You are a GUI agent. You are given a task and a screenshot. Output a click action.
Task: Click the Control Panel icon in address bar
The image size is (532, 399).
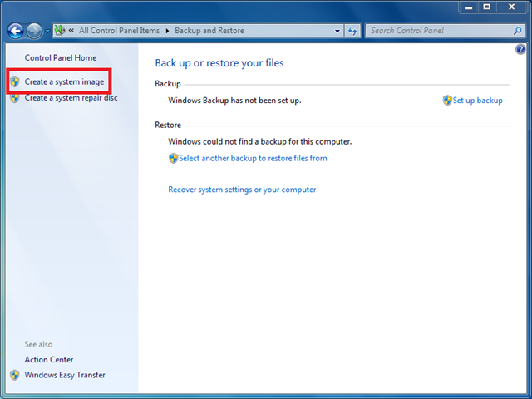pos(60,31)
